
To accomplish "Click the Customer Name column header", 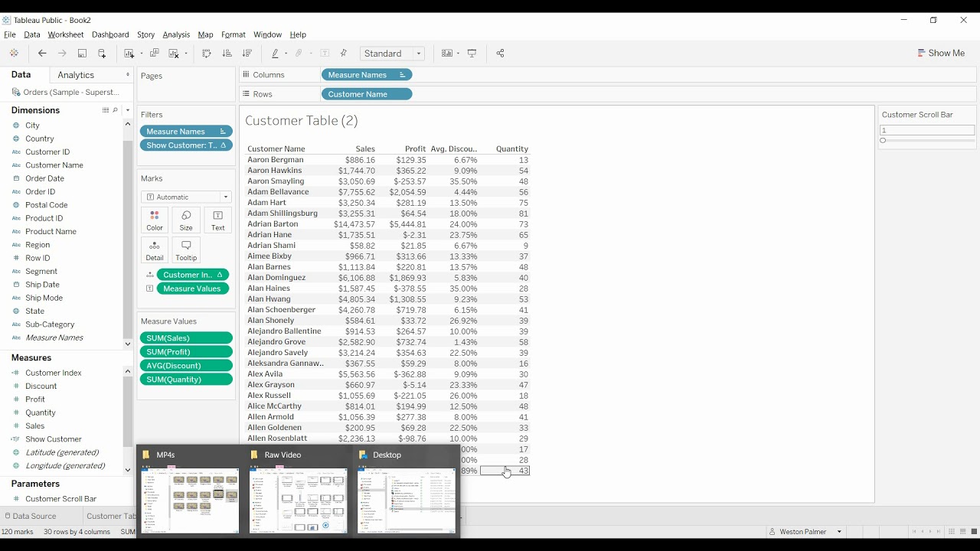I will [x=276, y=149].
